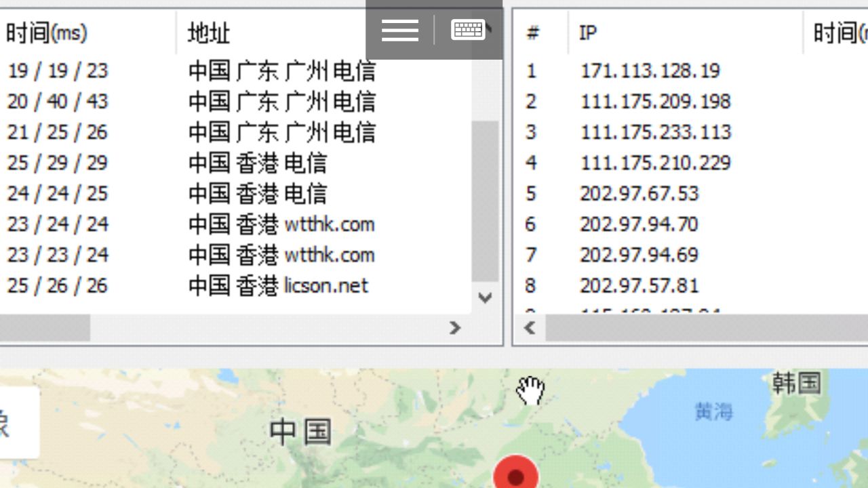Click the # column header
Image resolution: width=868 pixels, height=488 pixels.
(x=533, y=33)
